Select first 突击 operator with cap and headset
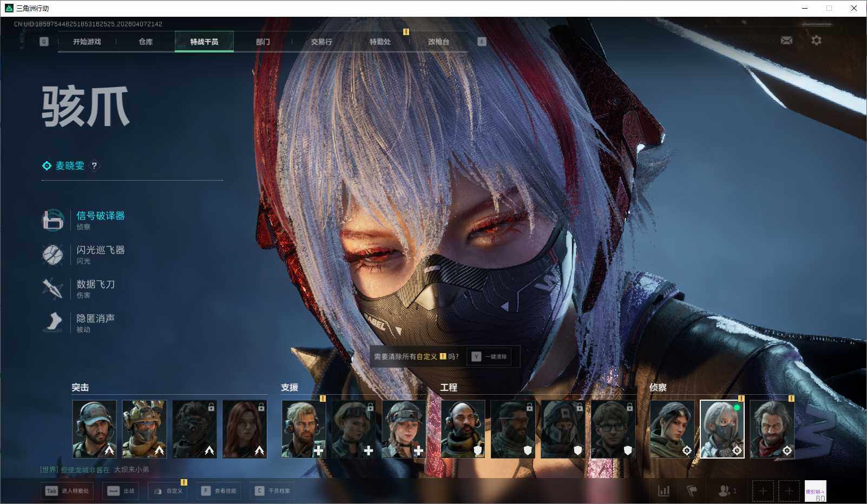867x504 pixels. pos(94,429)
